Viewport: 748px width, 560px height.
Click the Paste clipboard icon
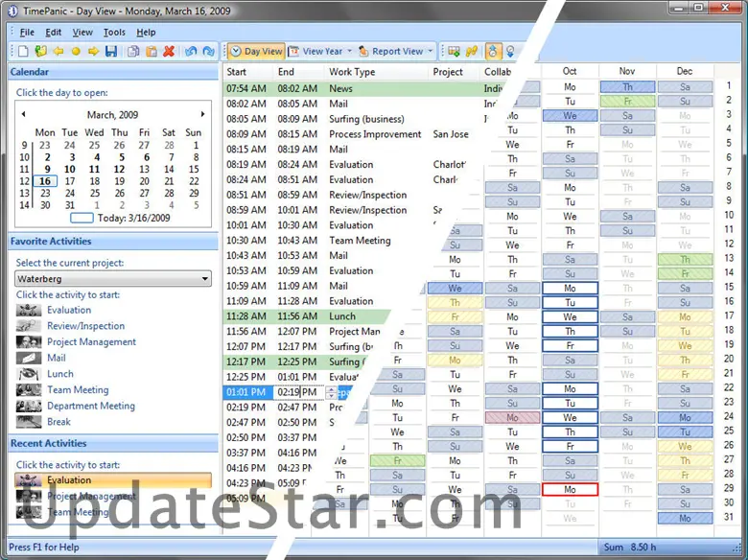click(x=152, y=51)
